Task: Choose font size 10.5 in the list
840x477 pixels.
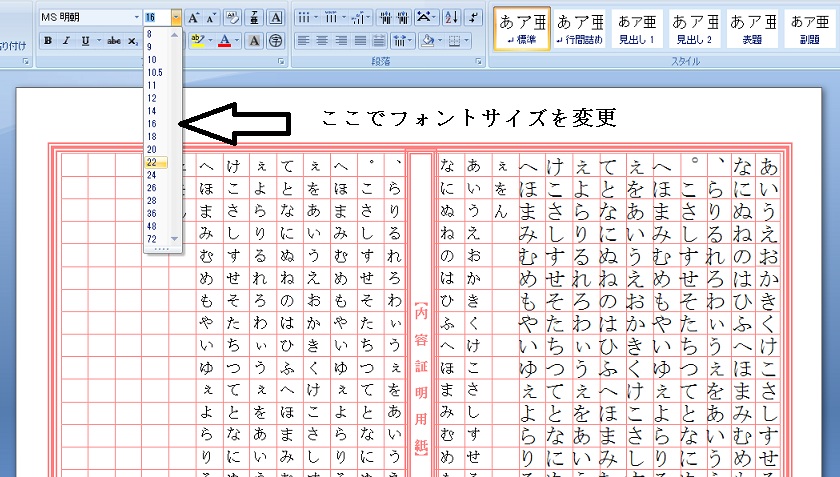Action: [x=154, y=73]
